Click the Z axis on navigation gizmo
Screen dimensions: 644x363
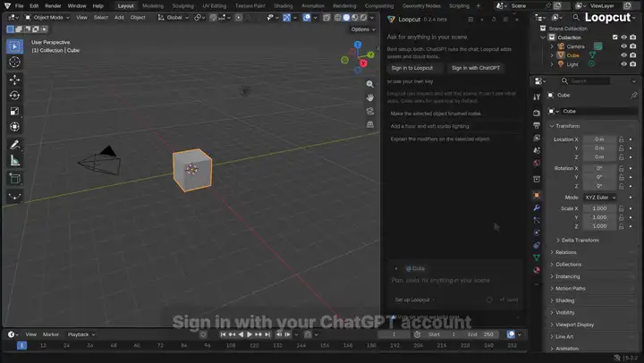pos(358,45)
